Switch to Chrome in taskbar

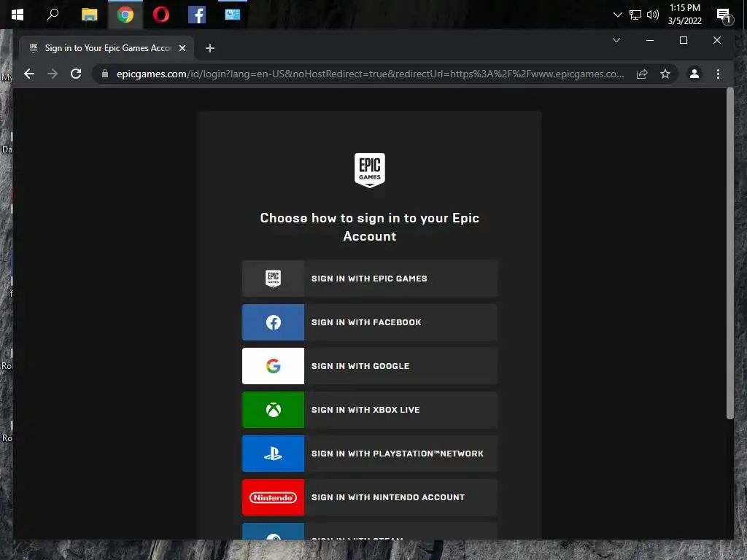tap(125, 15)
